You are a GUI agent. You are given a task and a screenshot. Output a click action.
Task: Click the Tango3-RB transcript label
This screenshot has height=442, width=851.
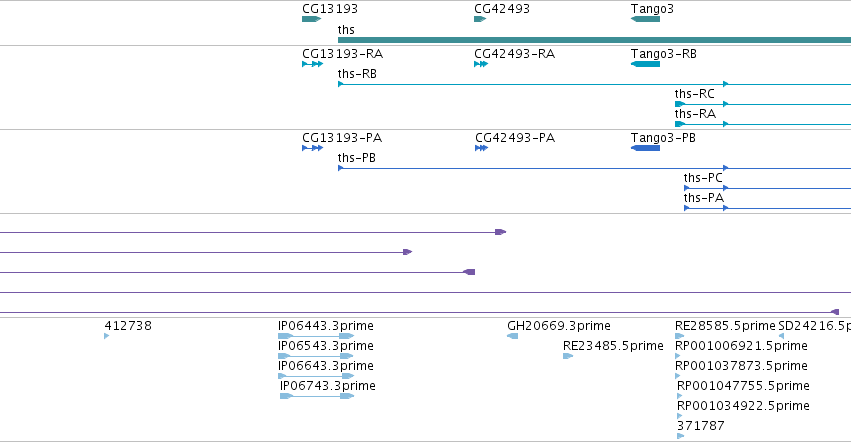[664, 54]
